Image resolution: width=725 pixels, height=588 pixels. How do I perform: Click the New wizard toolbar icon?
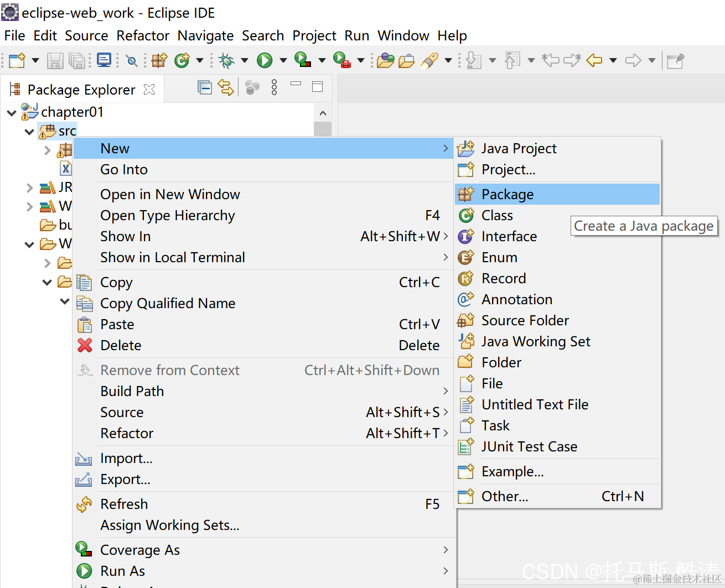click(17, 60)
